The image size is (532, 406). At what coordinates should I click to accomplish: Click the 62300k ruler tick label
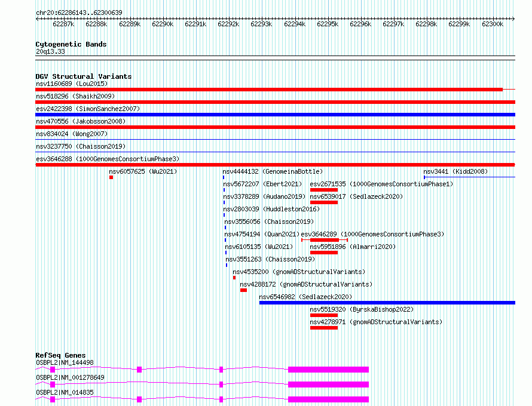[x=493, y=24]
